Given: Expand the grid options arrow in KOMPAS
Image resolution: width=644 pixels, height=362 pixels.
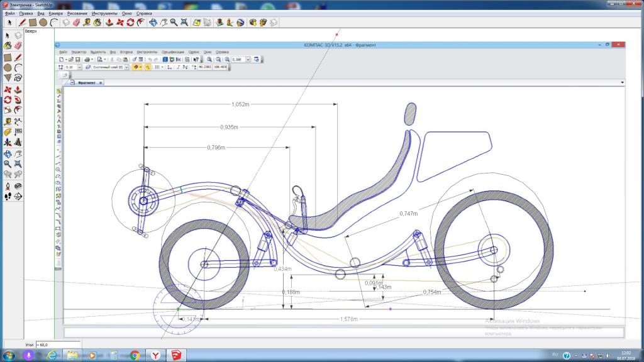Looking at the screenshot, I should [x=162, y=67].
